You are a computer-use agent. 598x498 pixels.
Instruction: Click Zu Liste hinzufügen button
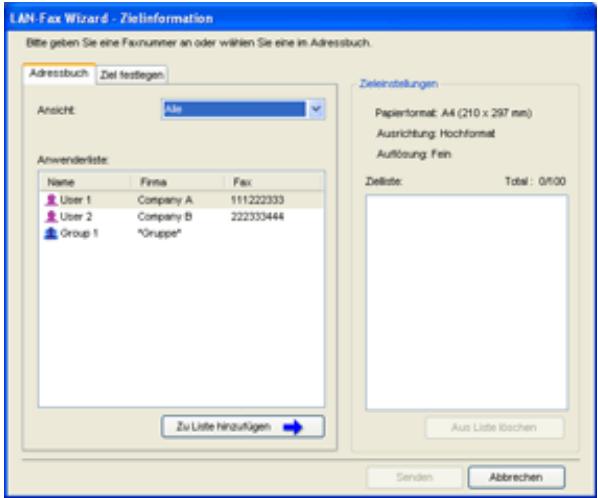243,427
